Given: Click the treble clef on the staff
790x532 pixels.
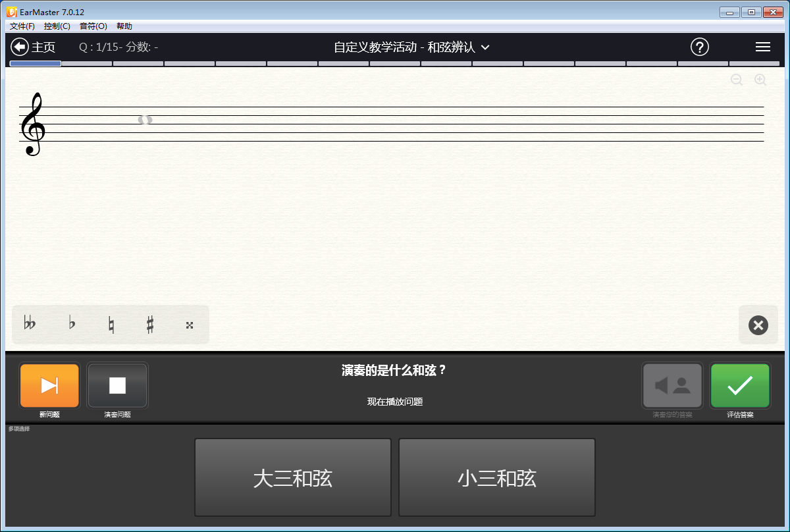Looking at the screenshot, I should (x=33, y=124).
